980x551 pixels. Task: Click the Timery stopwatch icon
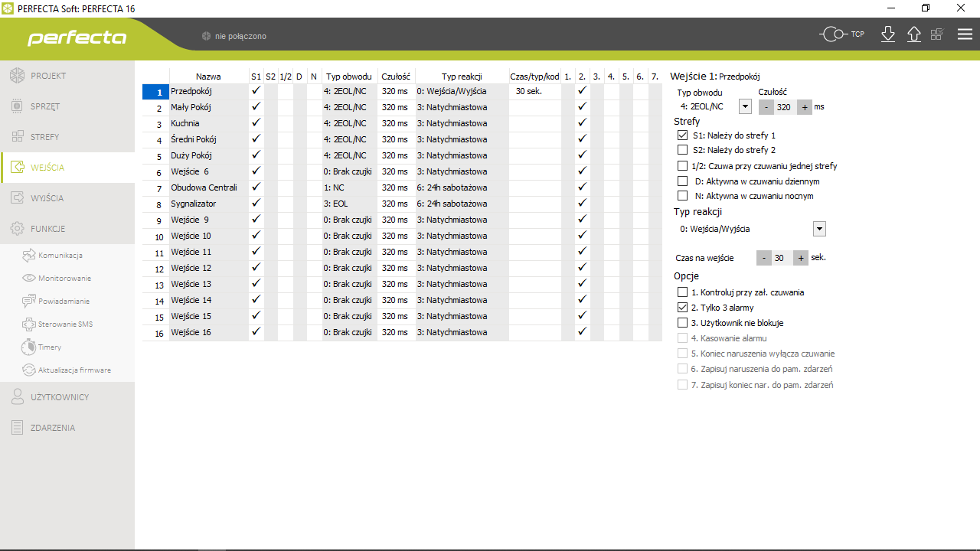coord(29,347)
